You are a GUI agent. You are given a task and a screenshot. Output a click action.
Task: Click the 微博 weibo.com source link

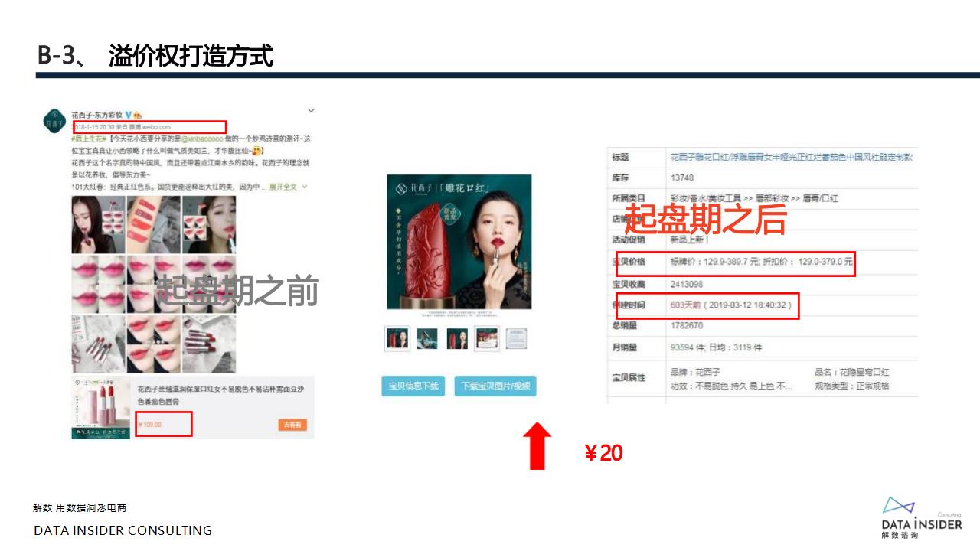point(149,127)
